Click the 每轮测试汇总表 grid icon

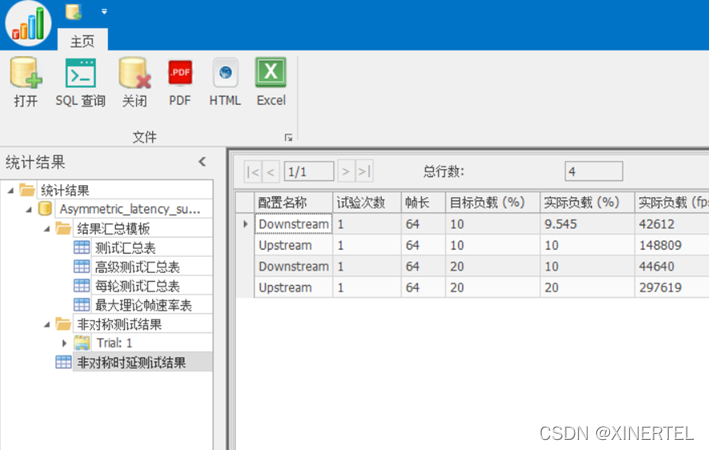tap(81, 285)
